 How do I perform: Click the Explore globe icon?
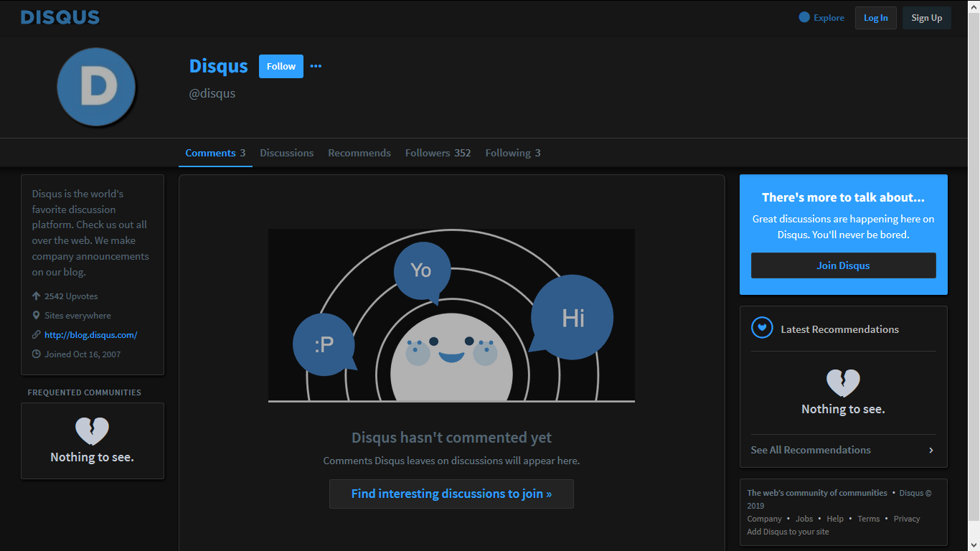pos(804,17)
